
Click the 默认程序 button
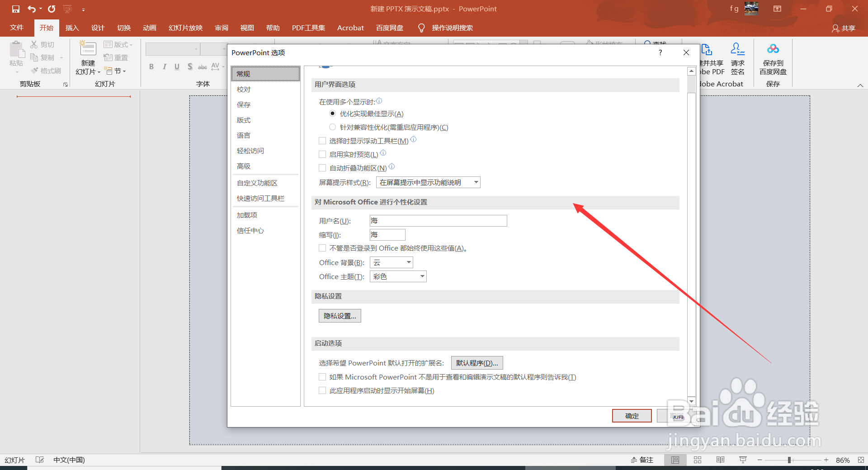pos(477,363)
